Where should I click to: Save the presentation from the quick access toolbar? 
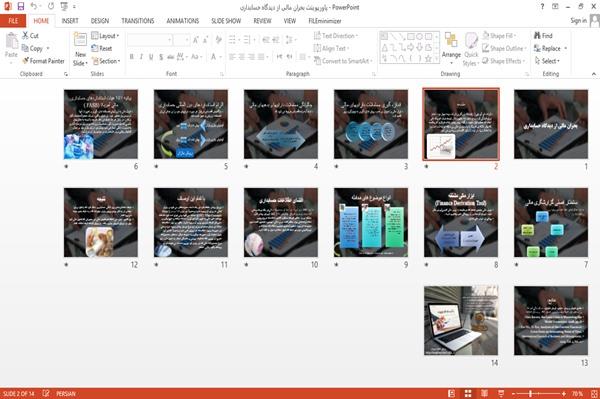(x=20, y=6)
